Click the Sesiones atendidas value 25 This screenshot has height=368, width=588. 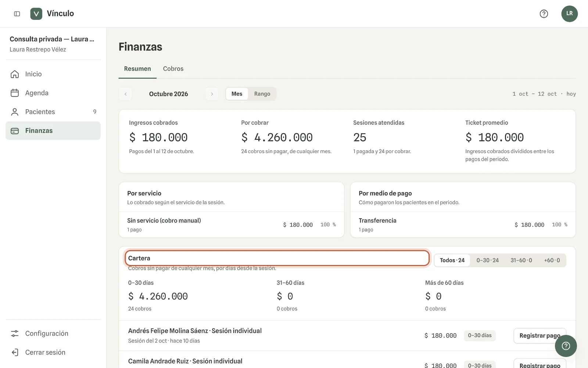360,137
